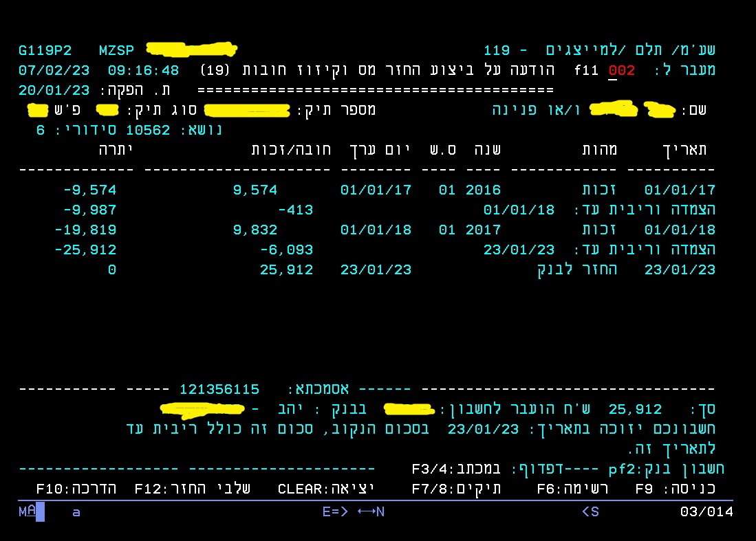This screenshot has height=541, width=756.
Task: Open the F6 רשימה list option
Action: tap(572, 489)
